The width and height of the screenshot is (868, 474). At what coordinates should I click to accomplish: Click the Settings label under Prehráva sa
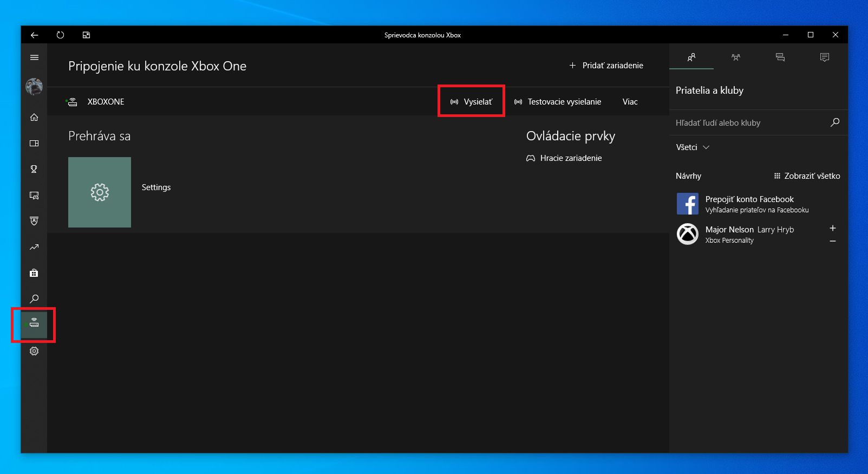[x=156, y=187]
